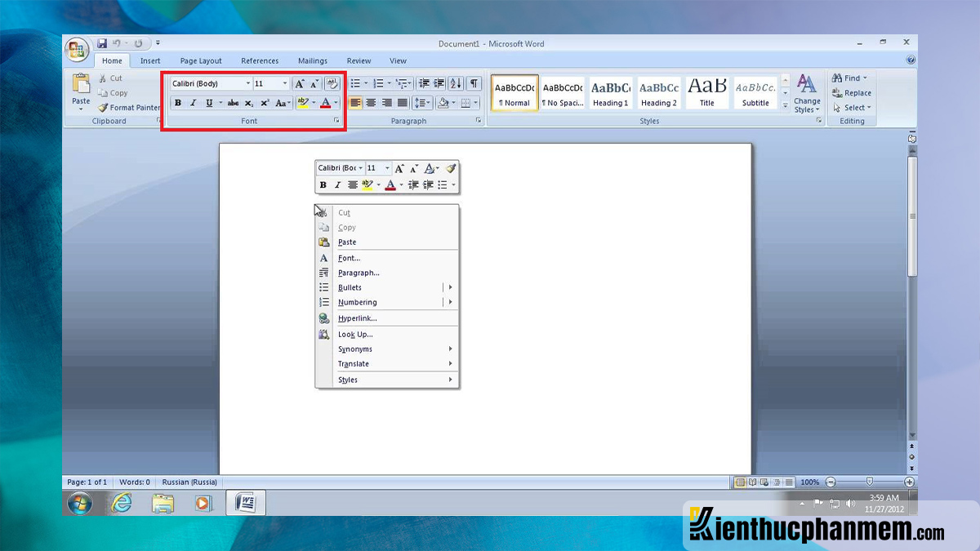Image resolution: width=980 pixels, height=551 pixels.
Task: Apply the Heading 1 style
Action: point(611,93)
